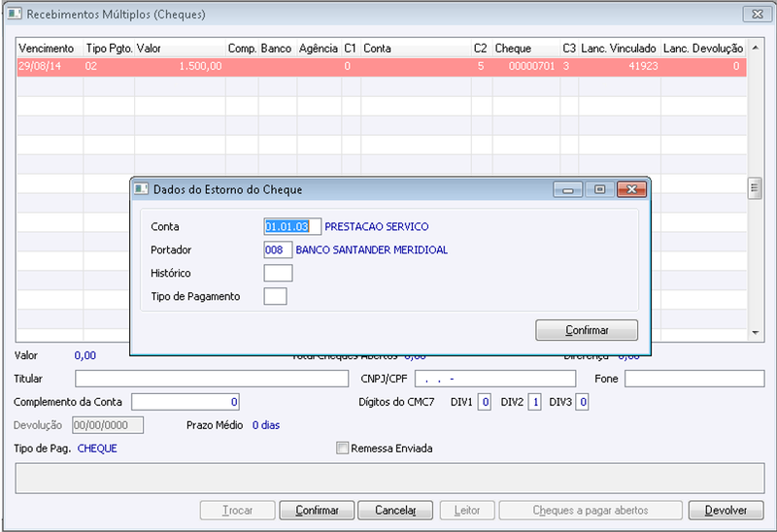Click the Devolver button
Viewport: 777px width, 532px height.
point(726,511)
